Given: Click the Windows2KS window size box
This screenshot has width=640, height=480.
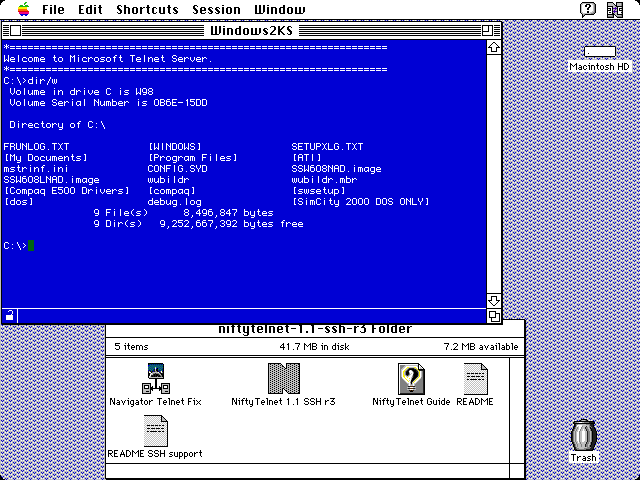Looking at the screenshot, I should [x=494, y=316].
